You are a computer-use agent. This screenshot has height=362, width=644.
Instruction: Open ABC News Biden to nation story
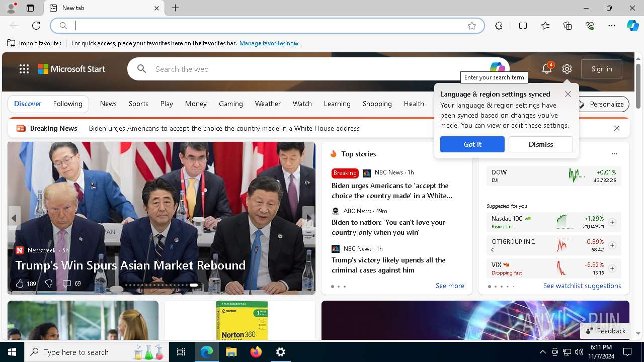click(388, 227)
